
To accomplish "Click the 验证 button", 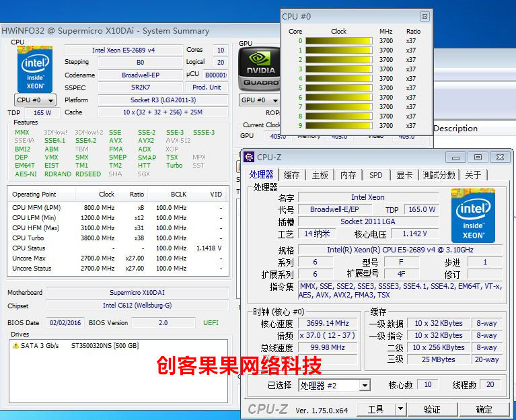I will pos(432,409).
